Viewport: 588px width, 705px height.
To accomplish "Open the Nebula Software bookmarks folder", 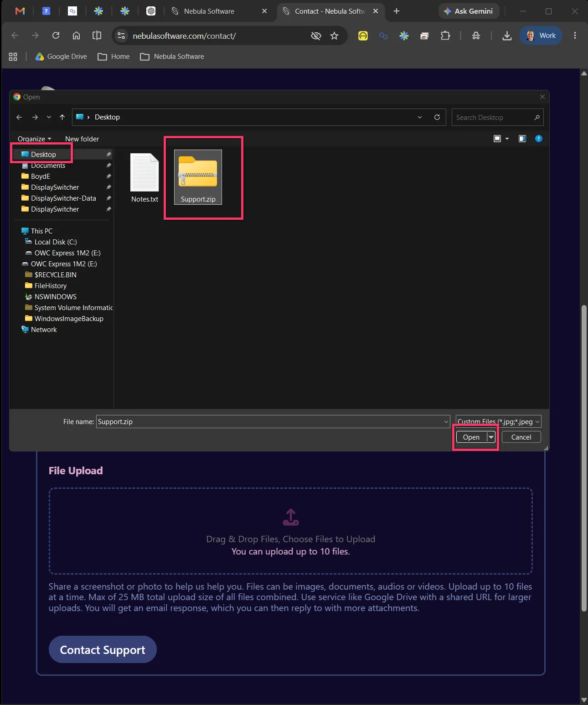I will coord(172,57).
